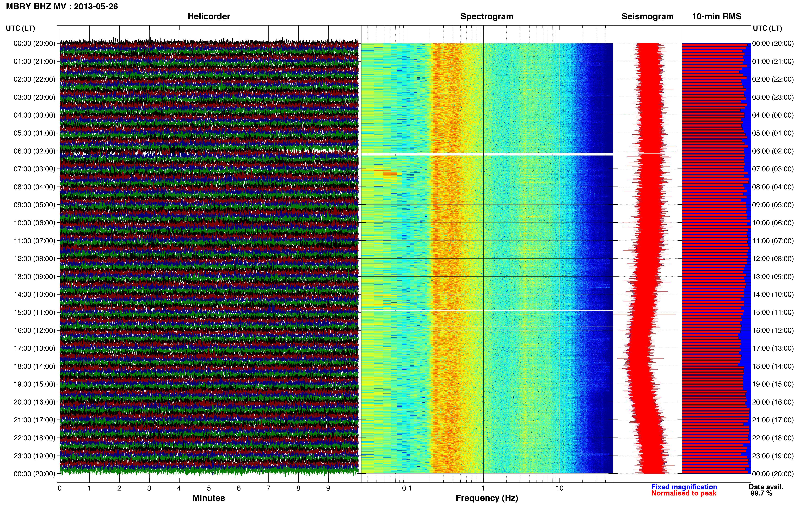
Task: Click the white data gap band in spectrogram near 06:00
Action: click(487, 154)
